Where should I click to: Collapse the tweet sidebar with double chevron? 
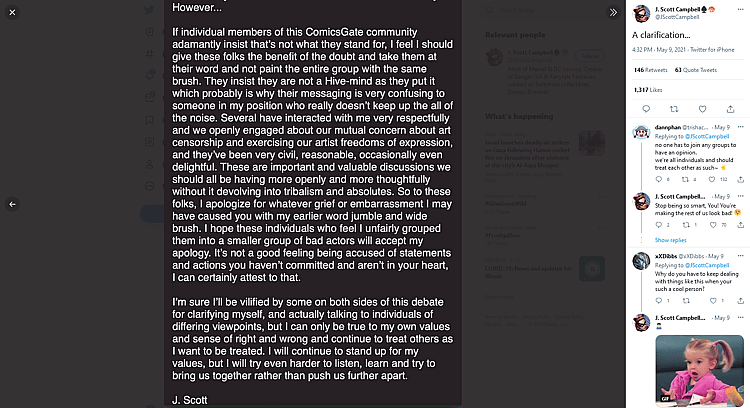pyautogui.click(x=613, y=12)
